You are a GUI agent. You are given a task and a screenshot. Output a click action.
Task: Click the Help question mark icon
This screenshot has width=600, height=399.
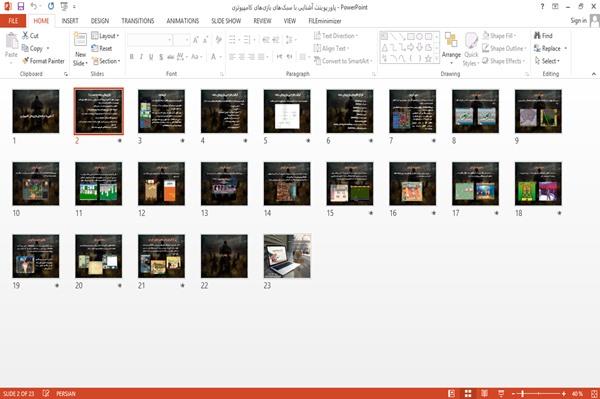[542, 7]
